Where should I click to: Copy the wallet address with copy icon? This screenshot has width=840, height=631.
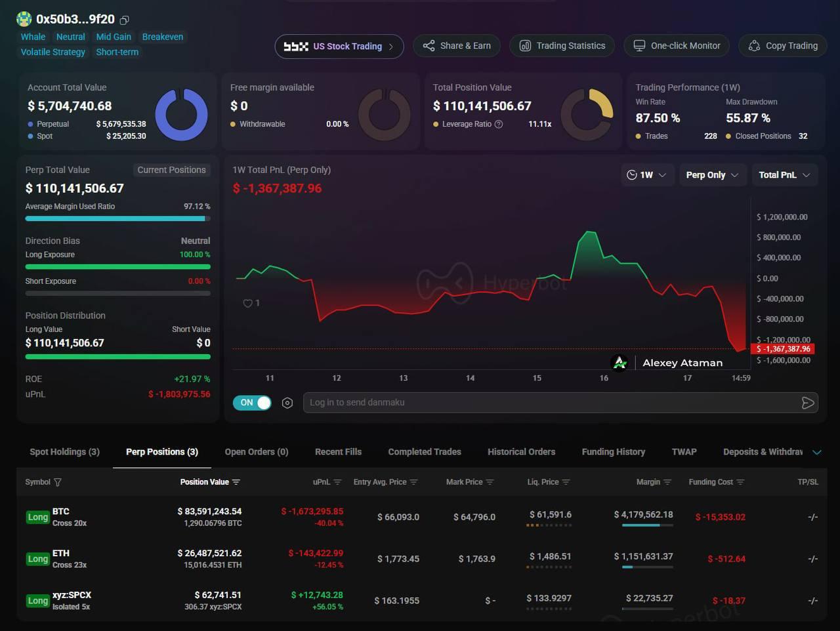click(125, 20)
